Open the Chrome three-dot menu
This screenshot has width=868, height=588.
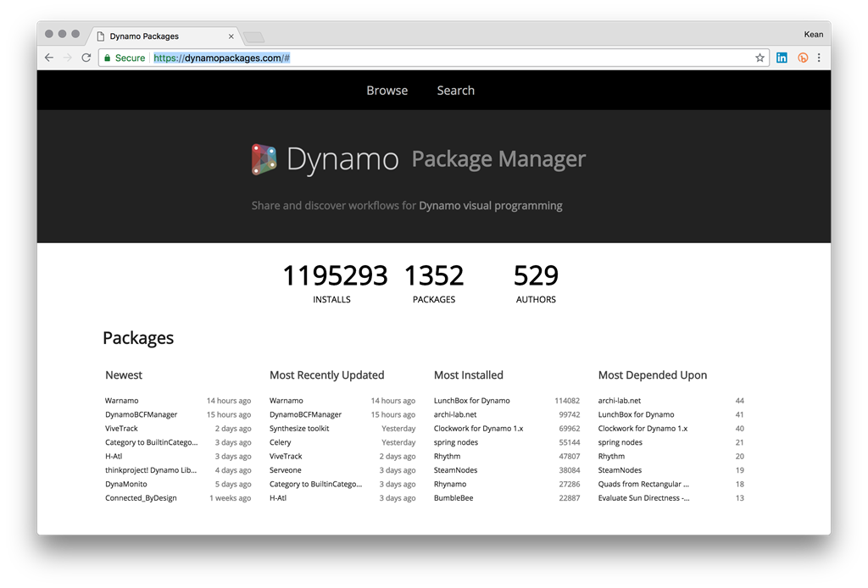[x=819, y=58]
